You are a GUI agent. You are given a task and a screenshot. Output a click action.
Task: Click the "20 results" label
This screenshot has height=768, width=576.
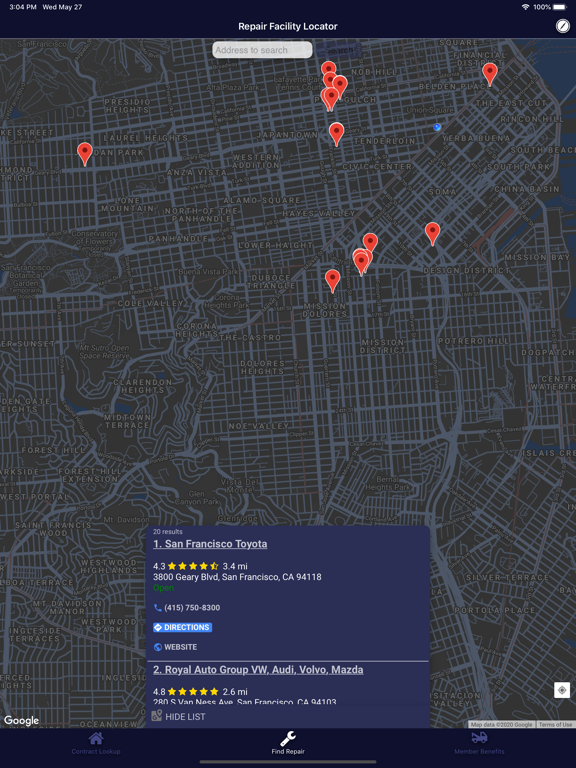tap(168, 531)
